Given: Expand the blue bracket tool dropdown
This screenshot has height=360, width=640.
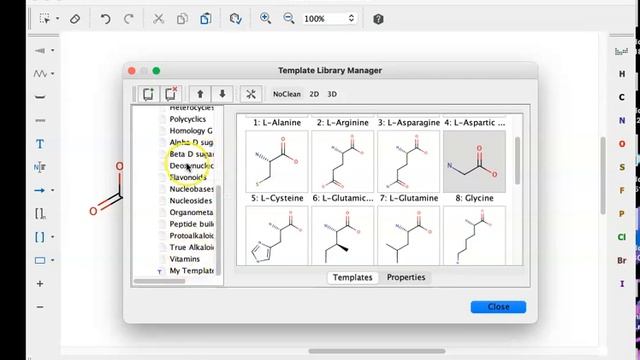Looking at the screenshot, I should pos(53,237).
